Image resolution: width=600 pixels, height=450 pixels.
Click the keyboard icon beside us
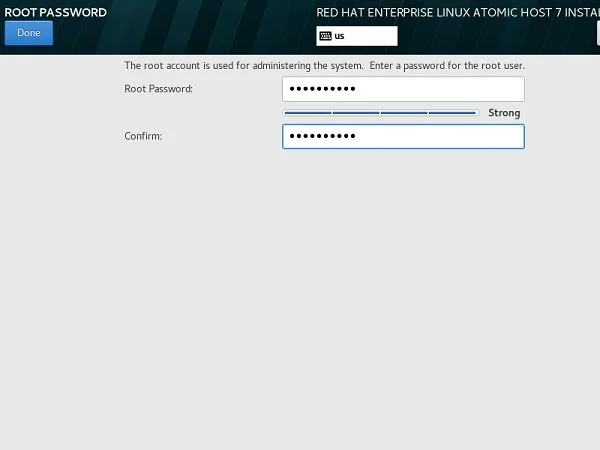pyautogui.click(x=326, y=36)
